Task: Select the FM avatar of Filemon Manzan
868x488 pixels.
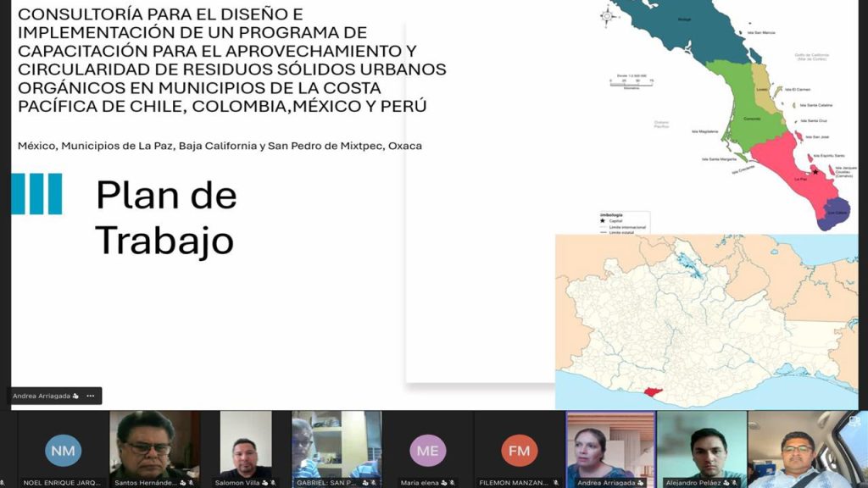Action: (x=519, y=451)
